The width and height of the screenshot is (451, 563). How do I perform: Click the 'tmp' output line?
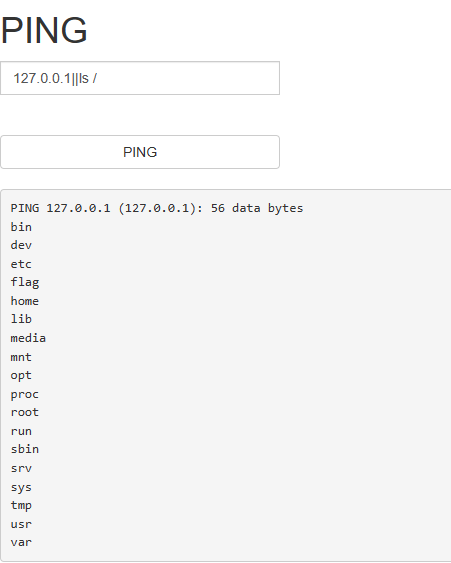tap(21, 506)
